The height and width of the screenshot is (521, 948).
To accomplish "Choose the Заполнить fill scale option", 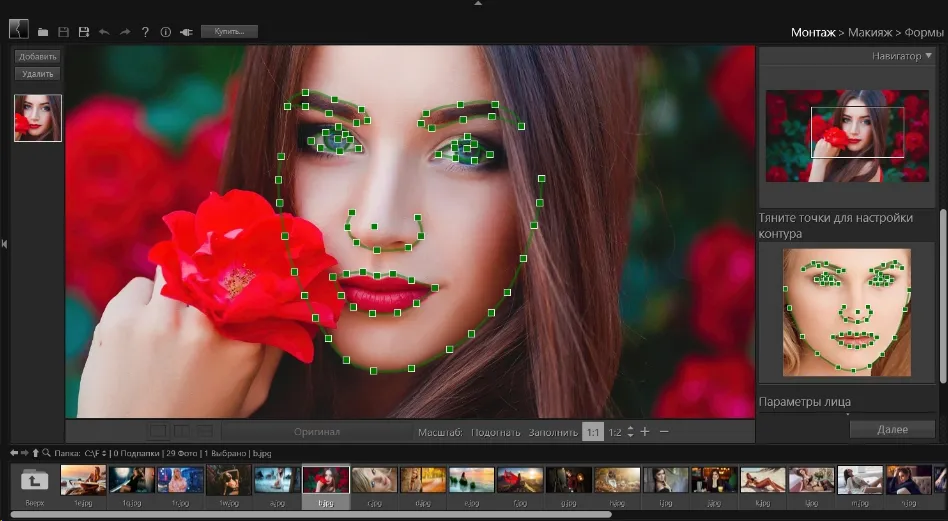I will (x=553, y=432).
